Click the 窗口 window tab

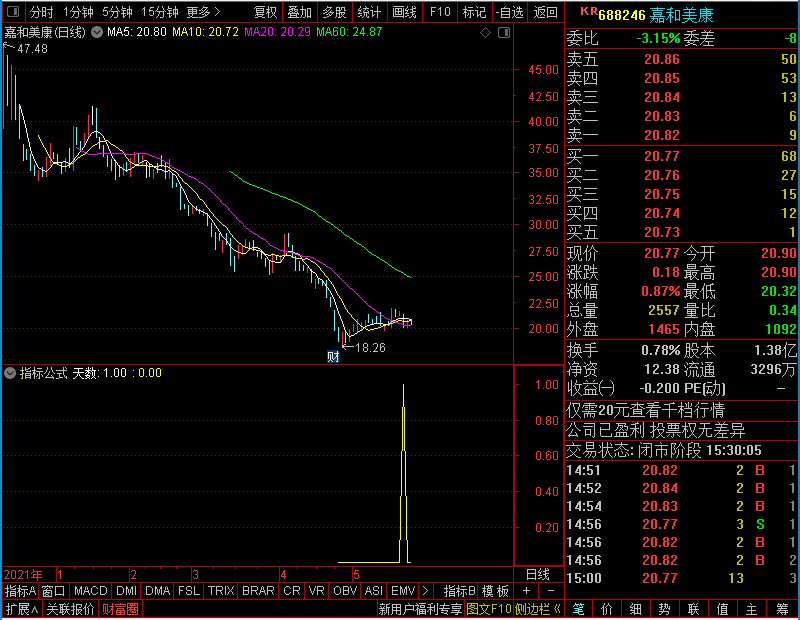54,591
